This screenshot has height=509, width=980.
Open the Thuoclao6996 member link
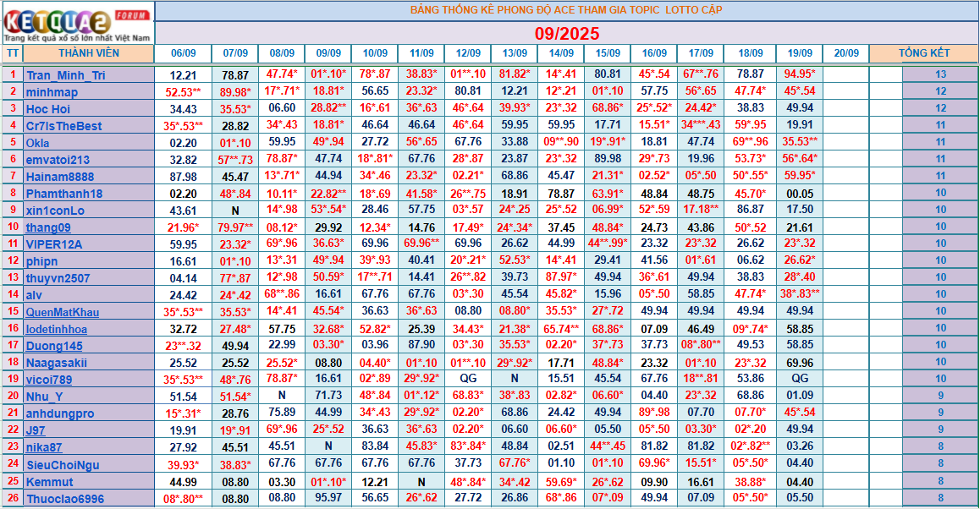pyautogui.click(x=64, y=499)
